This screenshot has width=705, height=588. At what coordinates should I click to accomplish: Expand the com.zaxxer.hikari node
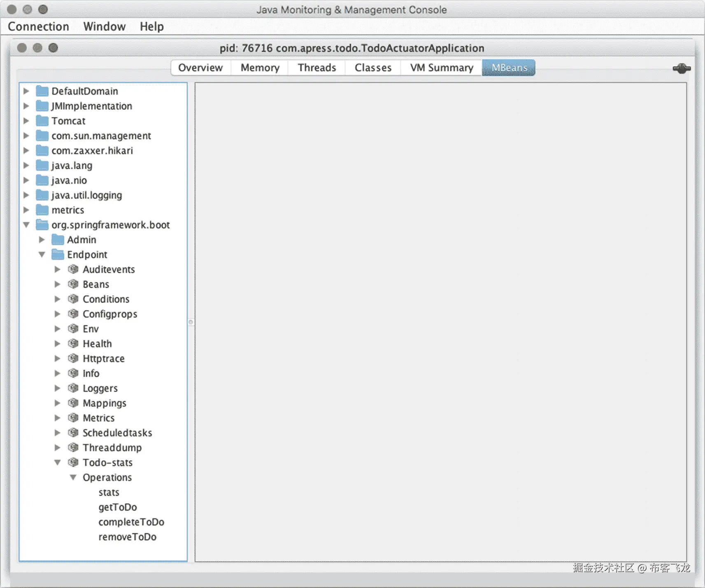point(26,150)
